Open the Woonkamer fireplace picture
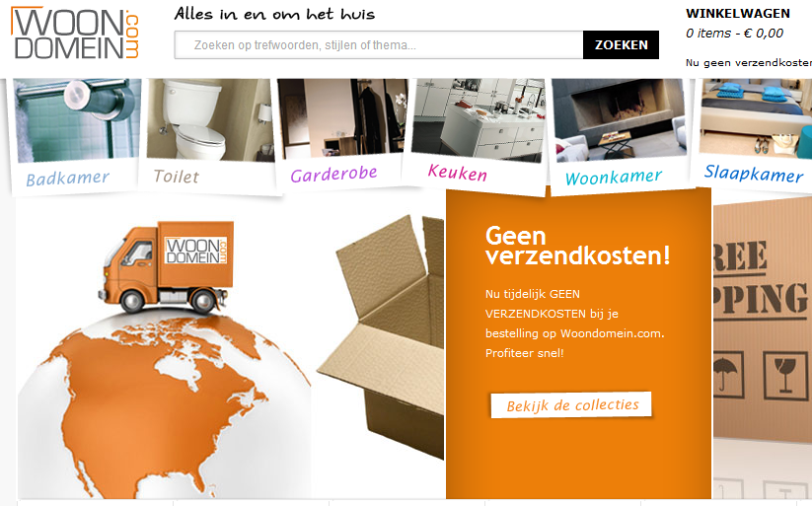Image resolution: width=812 pixels, height=506 pixels. (x=620, y=119)
